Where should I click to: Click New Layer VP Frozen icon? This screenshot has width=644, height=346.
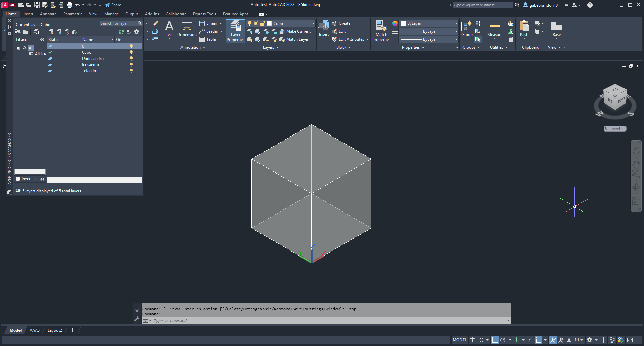point(59,32)
